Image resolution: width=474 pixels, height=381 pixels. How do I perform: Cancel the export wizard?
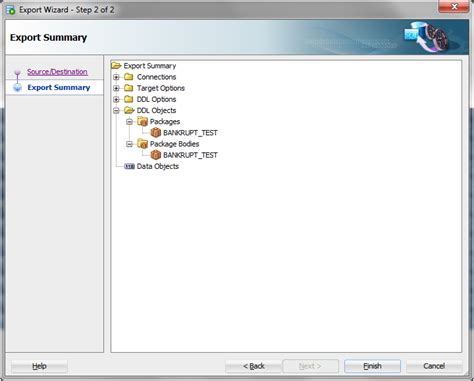(x=434, y=366)
